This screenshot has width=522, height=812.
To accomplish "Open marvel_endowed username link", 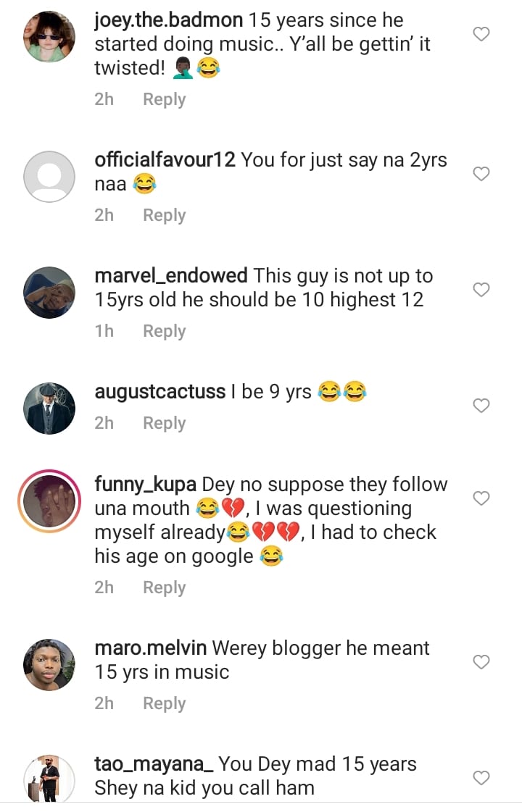I will coord(171,276).
